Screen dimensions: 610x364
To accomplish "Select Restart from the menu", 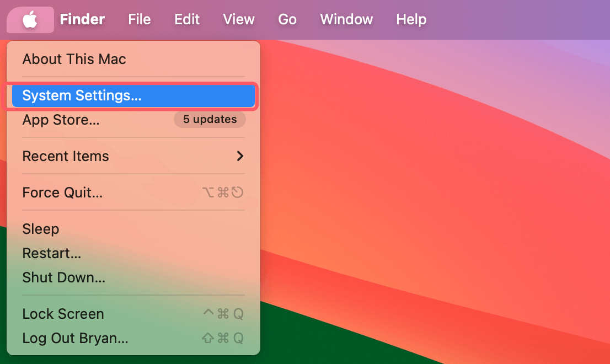I will click(x=51, y=253).
